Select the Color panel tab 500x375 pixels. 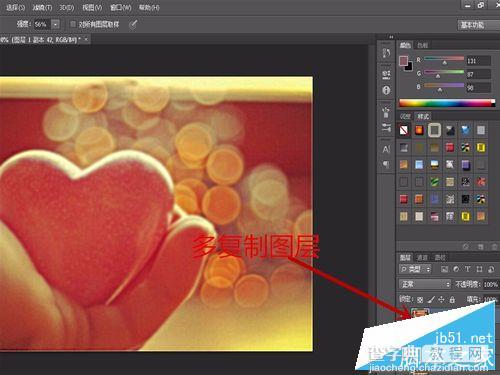pyautogui.click(x=406, y=45)
